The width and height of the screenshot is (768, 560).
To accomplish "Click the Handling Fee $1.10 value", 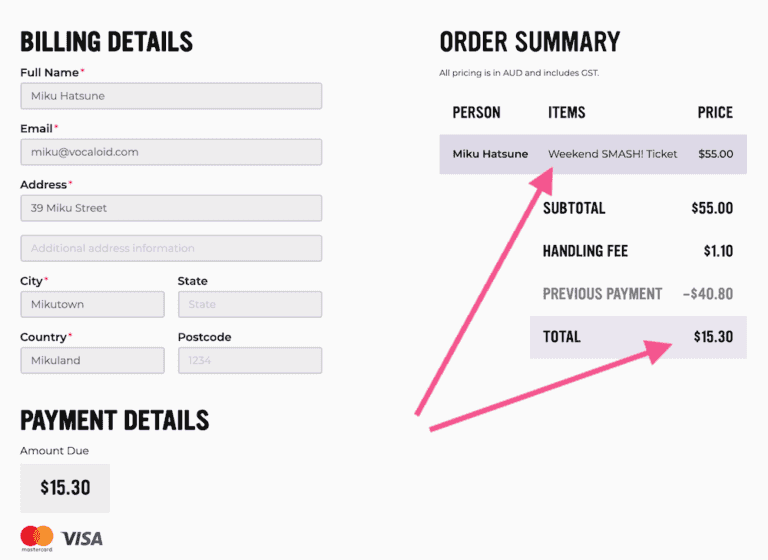I will point(718,251).
